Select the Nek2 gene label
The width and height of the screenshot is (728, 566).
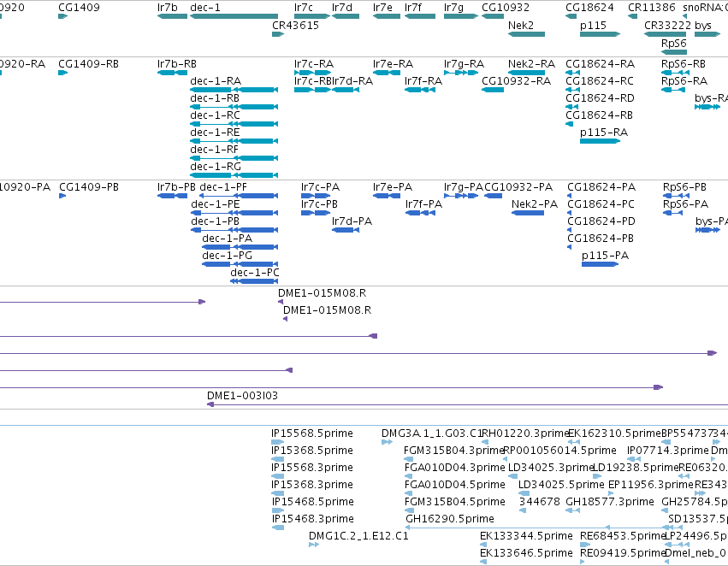click(521, 26)
